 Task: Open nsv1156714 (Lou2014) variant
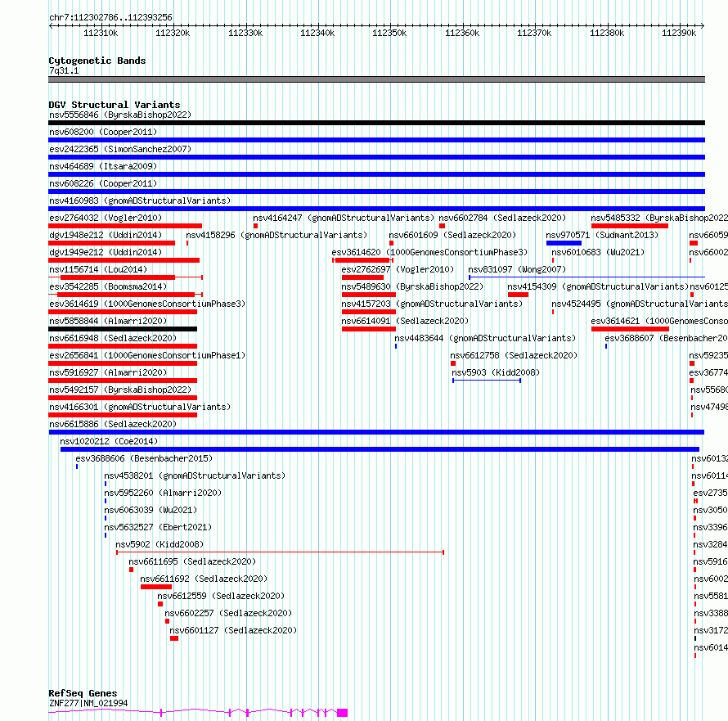click(98, 269)
